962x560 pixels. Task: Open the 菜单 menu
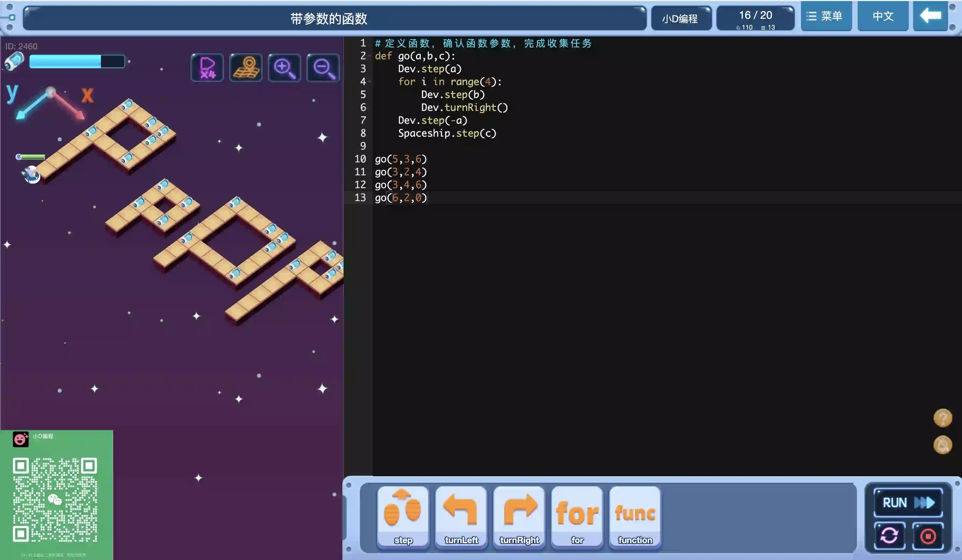tap(826, 16)
